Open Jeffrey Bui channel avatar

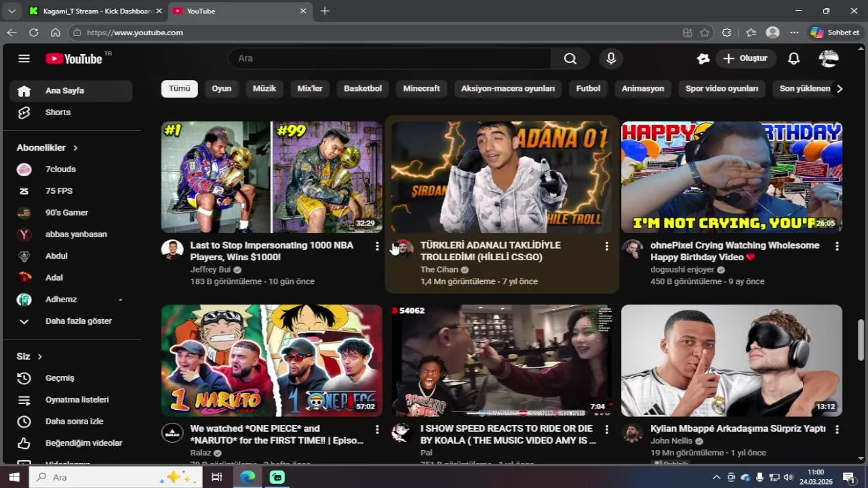pos(172,249)
